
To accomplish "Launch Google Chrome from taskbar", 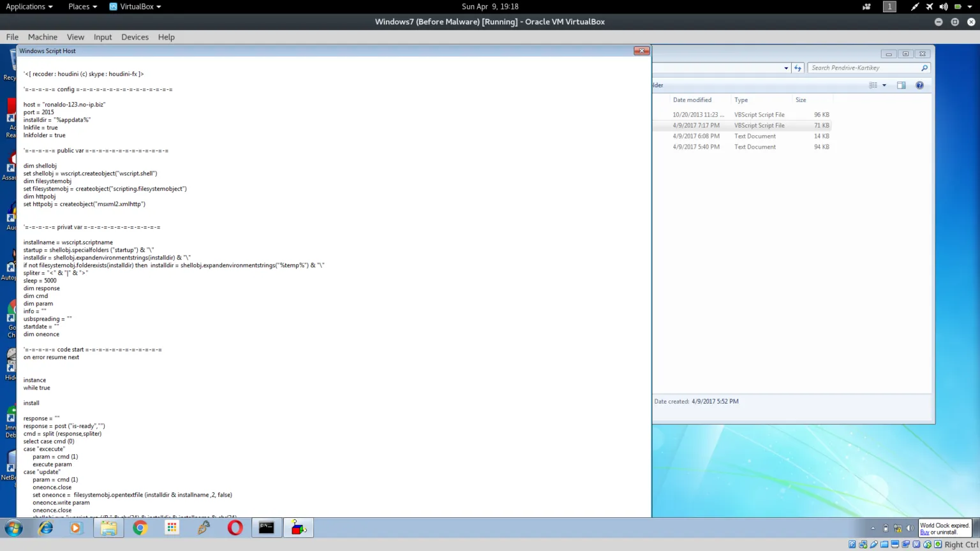I will point(140,528).
